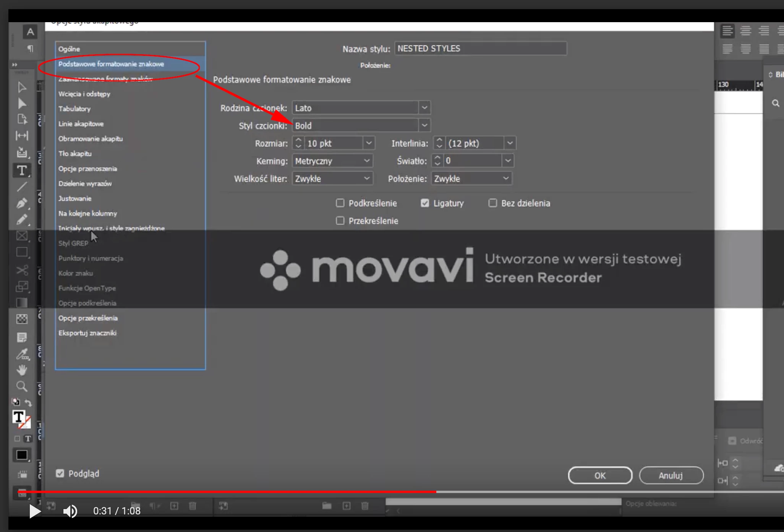
Task: Select the Pen tool
Action: coord(22,203)
